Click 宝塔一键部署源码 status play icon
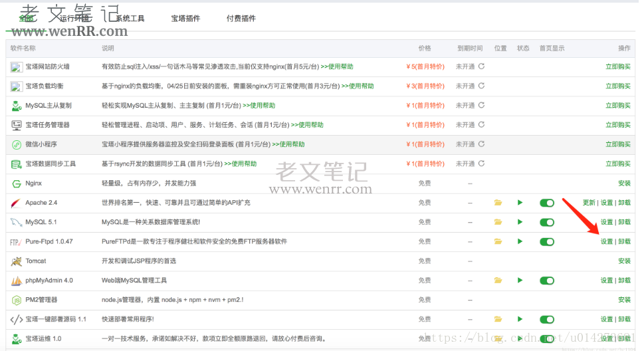Image resolution: width=644 pixels, height=351 pixels. tap(520, 319)
